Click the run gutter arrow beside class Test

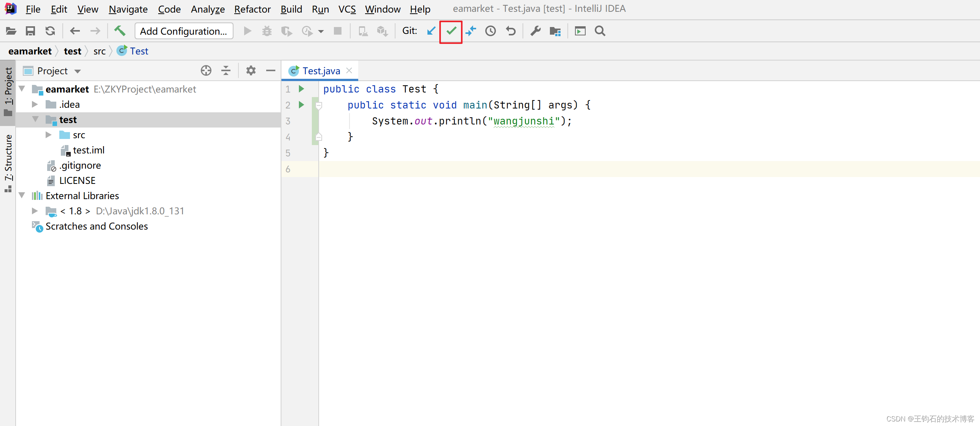point(301,89)
